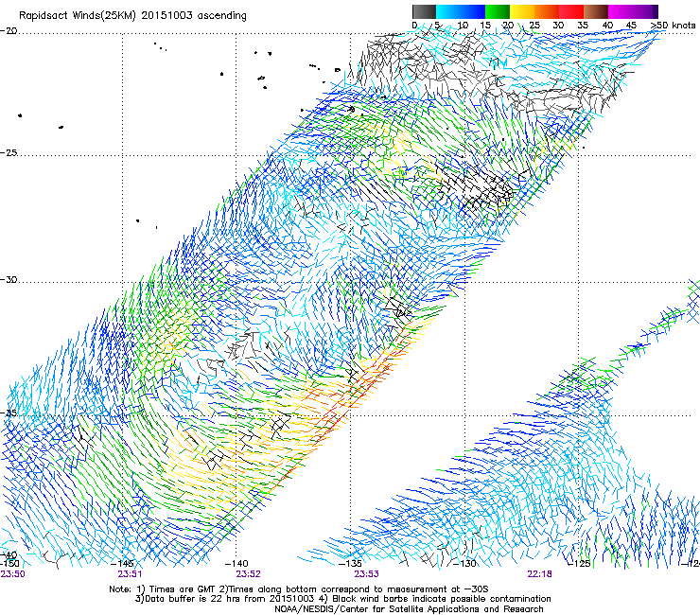Click the '>50 knots' legend label
This screenshot has width=700, height=615.
[673, 26]
